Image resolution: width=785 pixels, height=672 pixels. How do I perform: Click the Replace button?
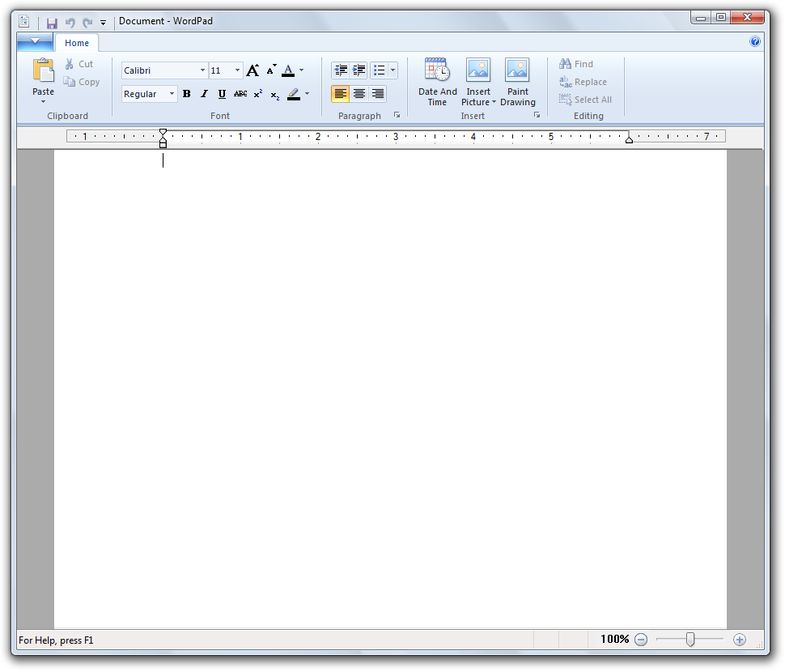click(583, 82)
